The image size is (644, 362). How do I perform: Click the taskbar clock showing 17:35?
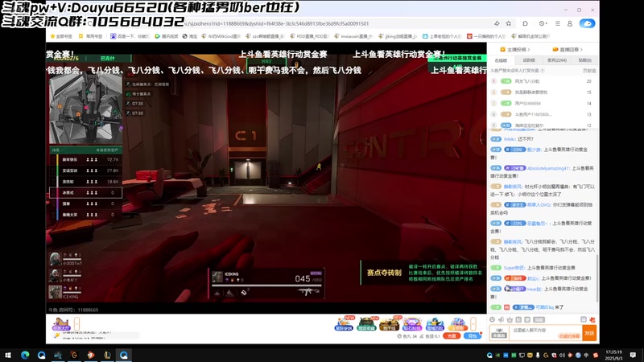click(613, 355)
